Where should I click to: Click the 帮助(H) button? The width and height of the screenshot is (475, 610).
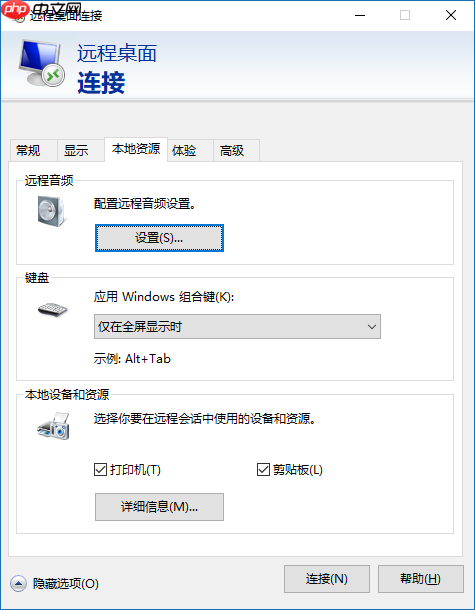[x=421, y=579]
